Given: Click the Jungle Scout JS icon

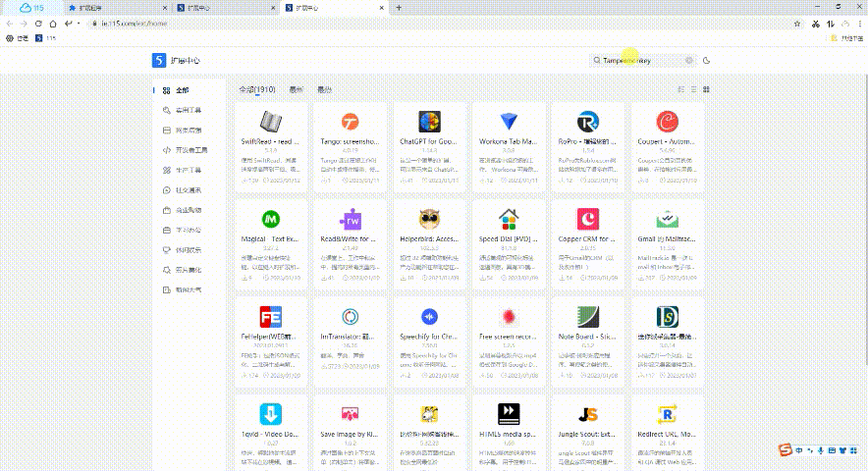Looking at the screenshot, I should pos(587,414).
